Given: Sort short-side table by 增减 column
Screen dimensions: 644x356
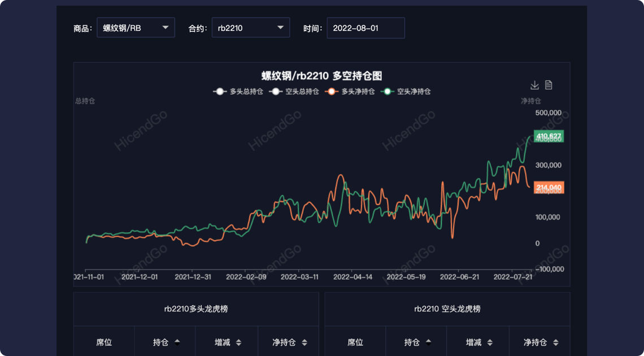Looking at the screenshot, I should pos(490,342).
